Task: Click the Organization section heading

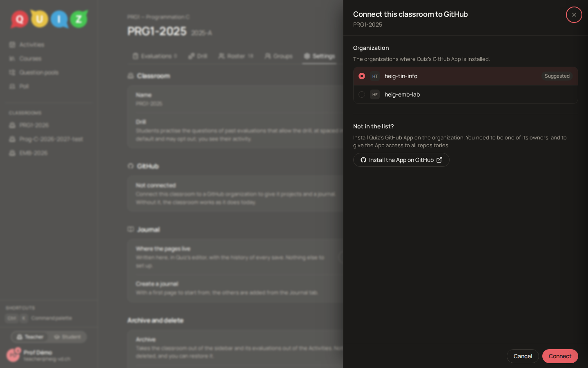Action: tap(371, 48)
